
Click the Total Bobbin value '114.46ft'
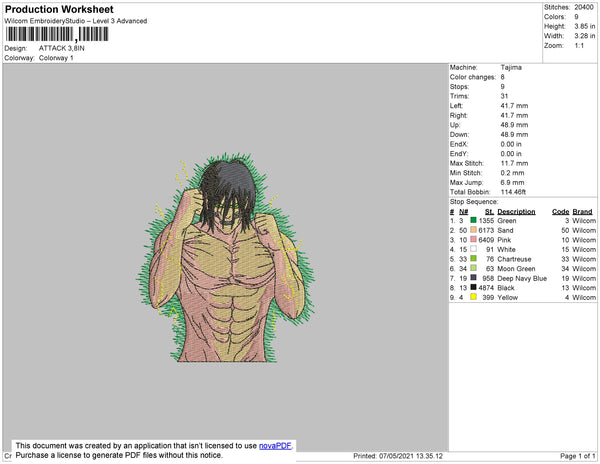click(x=513, y=192)
